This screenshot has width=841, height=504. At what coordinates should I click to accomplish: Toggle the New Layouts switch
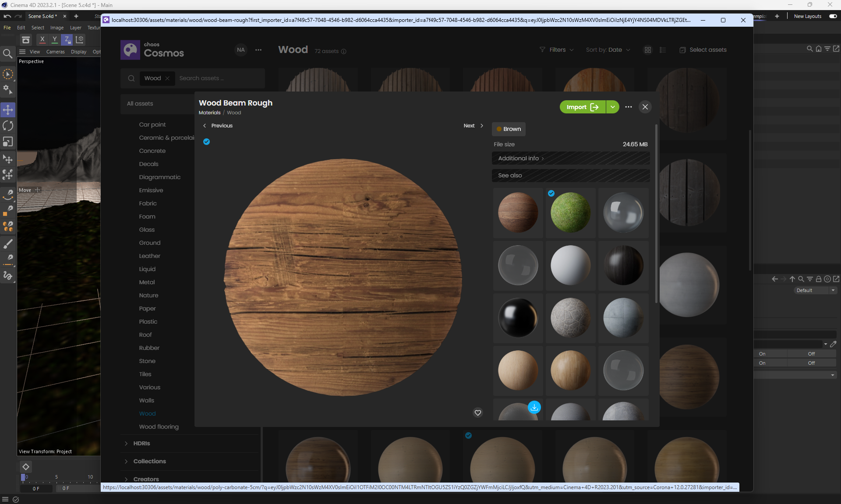tap(833, 16)
